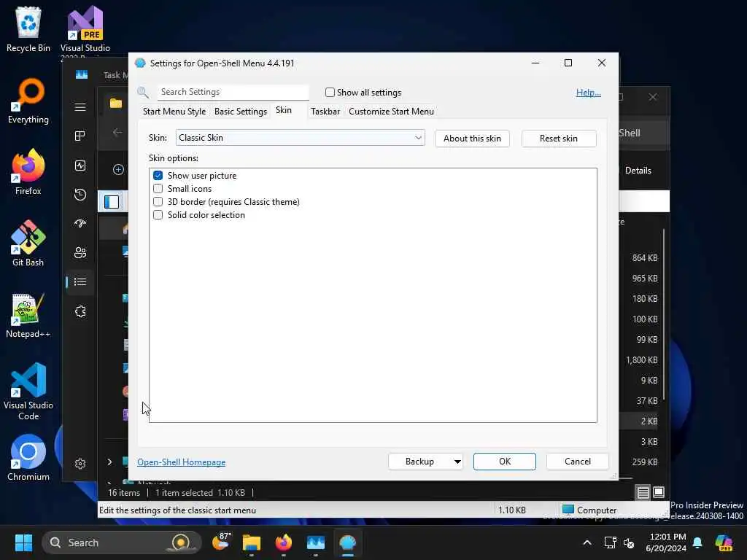Launch the Visual Studio Code desktop shortcut
The width and height of the screenshot is (747, 560).
click(x=28, y=392)
